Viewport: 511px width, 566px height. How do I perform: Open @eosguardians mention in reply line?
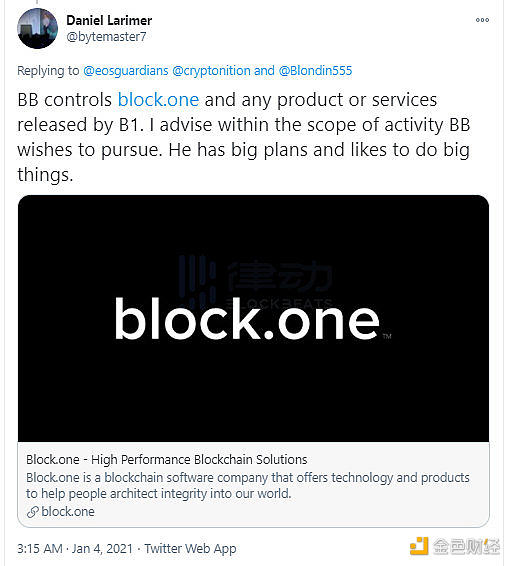pyautogui.click(x=126, y=71)
